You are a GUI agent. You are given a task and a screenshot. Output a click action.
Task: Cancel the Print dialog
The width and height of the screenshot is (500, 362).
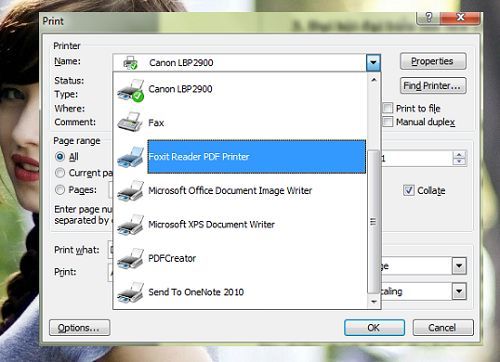[443, 328]
